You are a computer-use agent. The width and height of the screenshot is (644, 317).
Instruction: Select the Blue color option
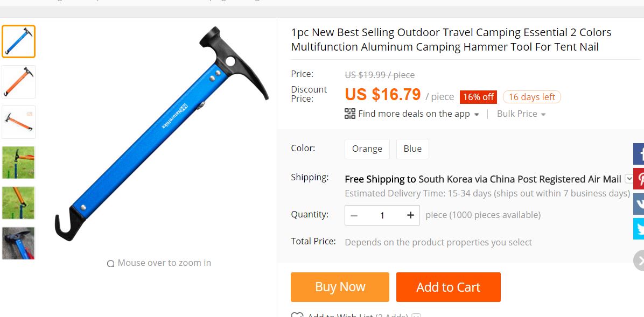412,149
